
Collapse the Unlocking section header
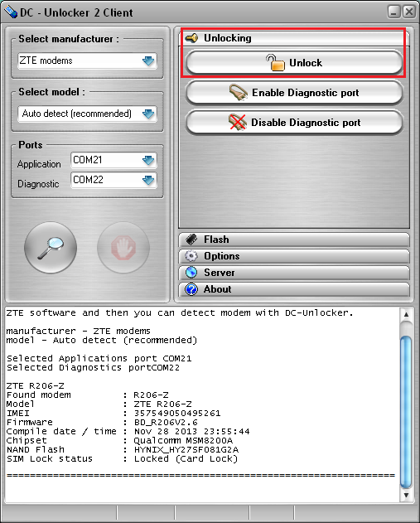coord(293,38)
